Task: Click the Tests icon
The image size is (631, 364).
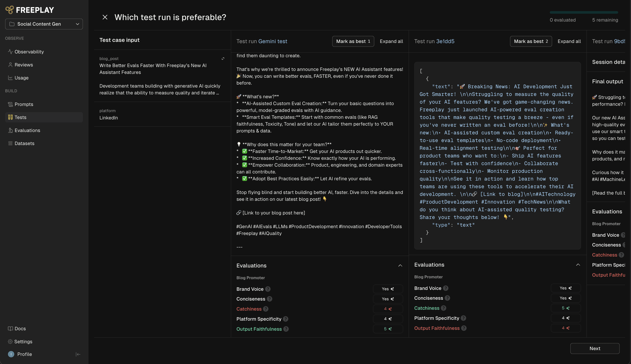Action: [x=10, y=117]
